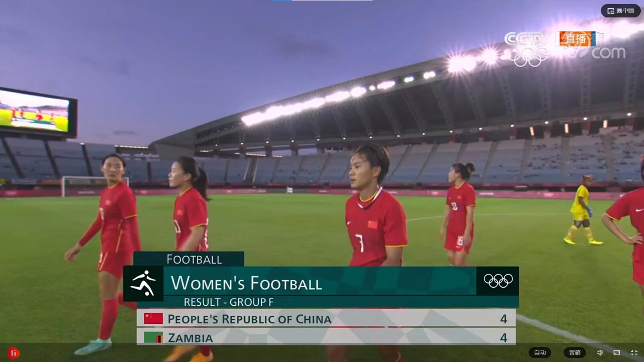
Task: Click the Women's Football title
Action: click(x=246, y=283)
